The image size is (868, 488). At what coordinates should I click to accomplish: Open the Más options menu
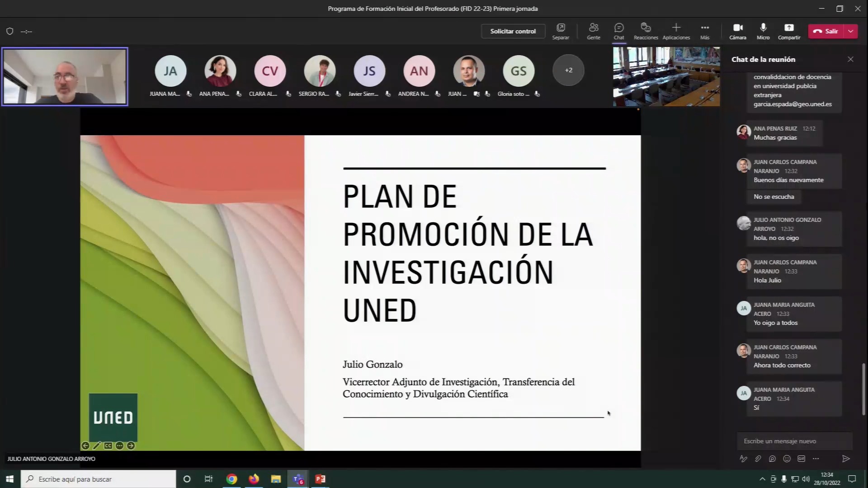pos(705,31)
